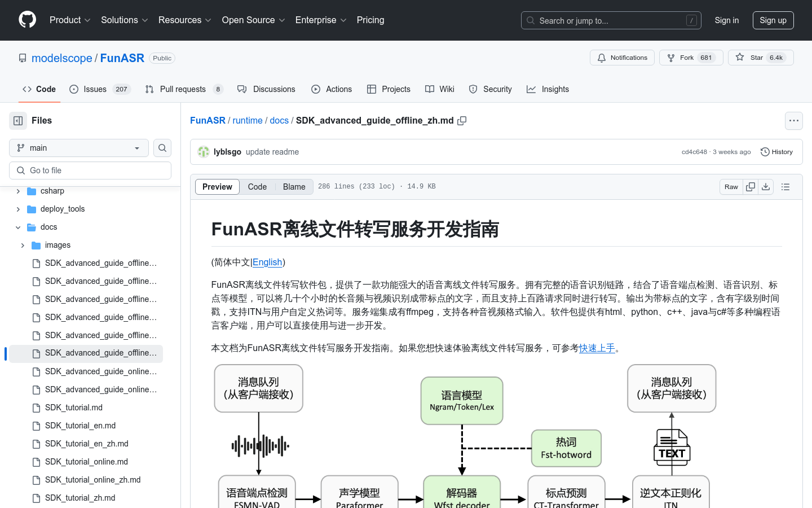Switch to the Blame view tab
Viewport: 812px width, 508px height.
[x=294, y=186]
